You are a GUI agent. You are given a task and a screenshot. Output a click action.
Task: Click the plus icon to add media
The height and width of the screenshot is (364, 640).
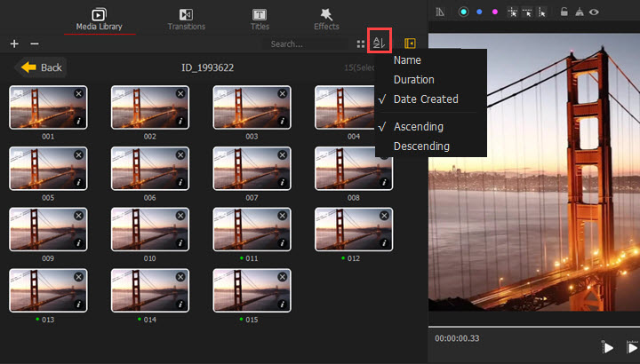pyautogui.click(x=14, y=44)
